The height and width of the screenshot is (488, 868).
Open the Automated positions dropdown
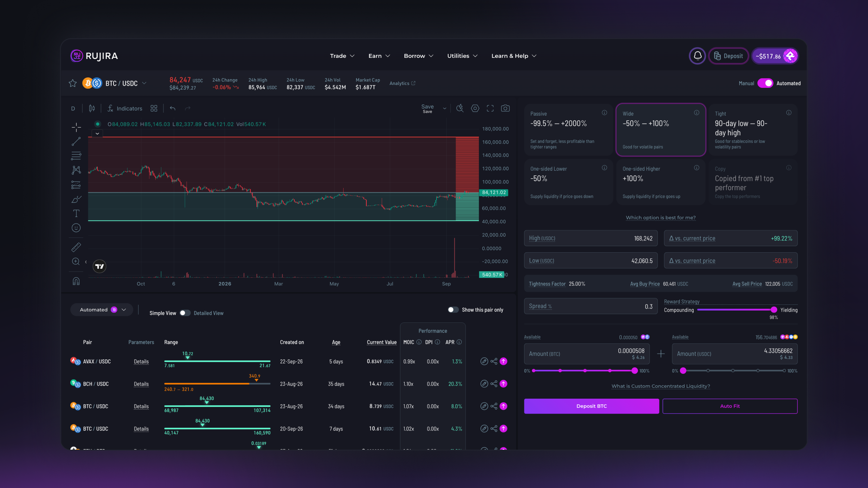pos(102,310)
